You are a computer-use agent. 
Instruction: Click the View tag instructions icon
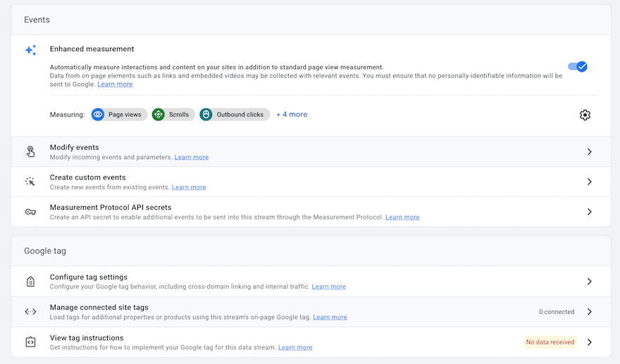[x=30, y=342]
